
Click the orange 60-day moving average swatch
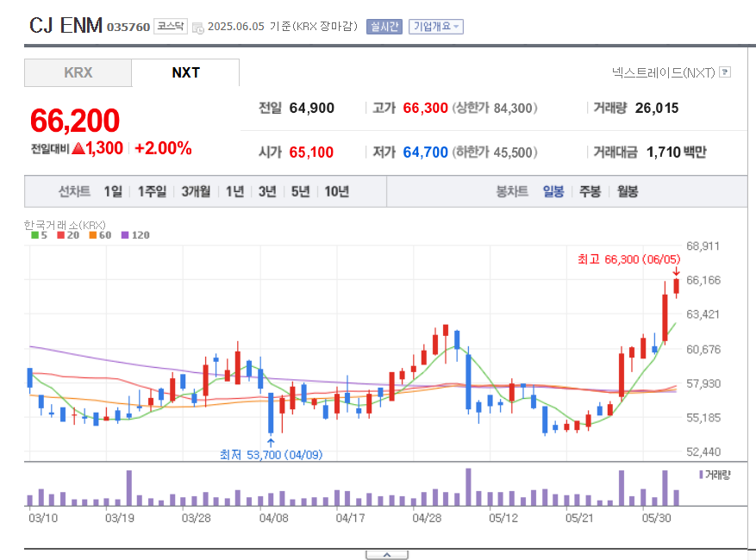(x=93, y=235)
